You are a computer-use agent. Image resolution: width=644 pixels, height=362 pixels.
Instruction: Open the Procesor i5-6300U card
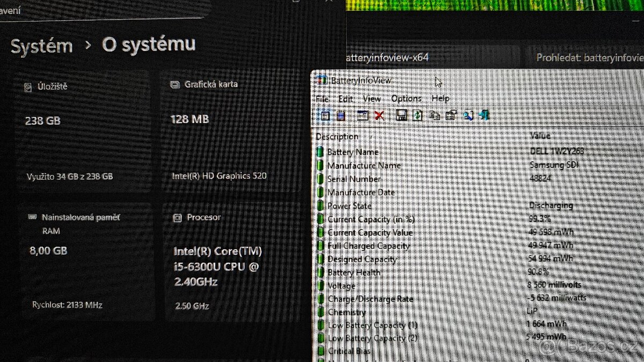coord(232,262)
